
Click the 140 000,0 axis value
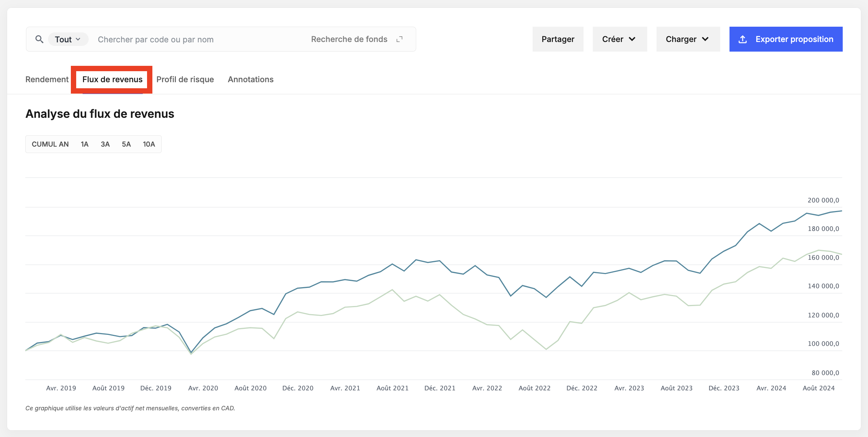823,286
